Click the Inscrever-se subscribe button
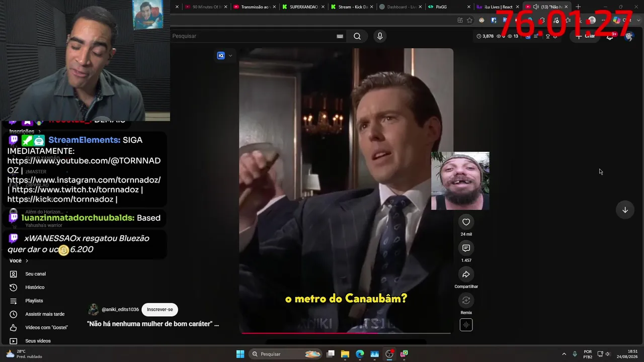 [x=160, y=310]
